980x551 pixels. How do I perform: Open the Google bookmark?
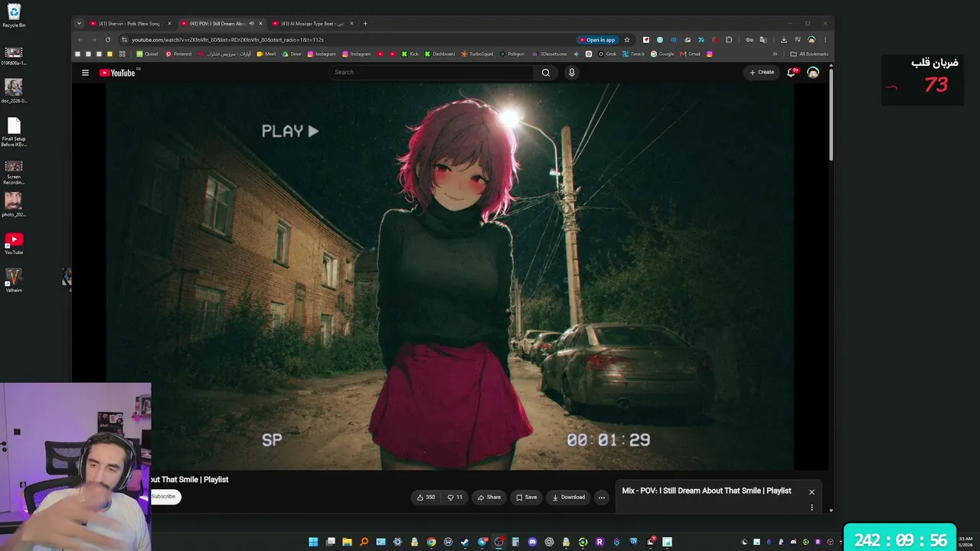662,54
